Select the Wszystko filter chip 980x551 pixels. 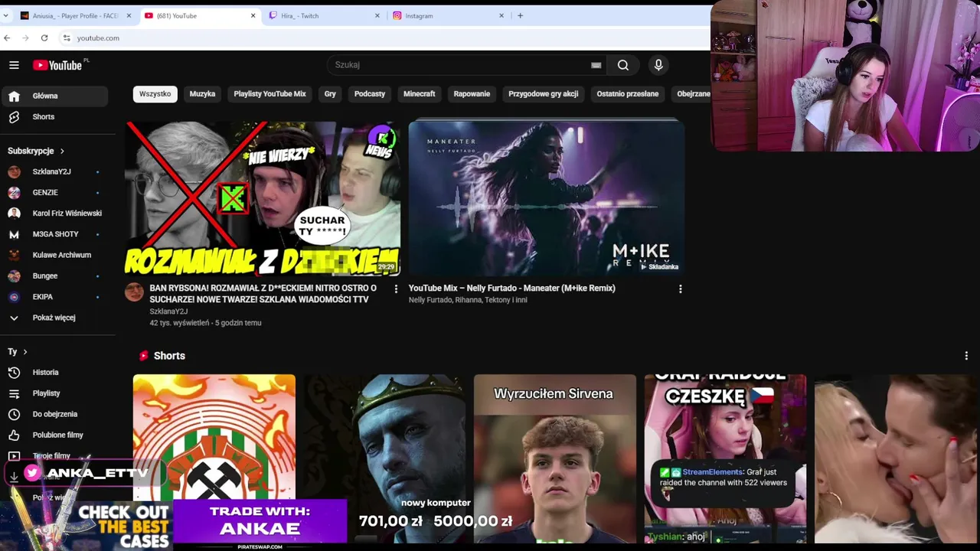(155, 93)
